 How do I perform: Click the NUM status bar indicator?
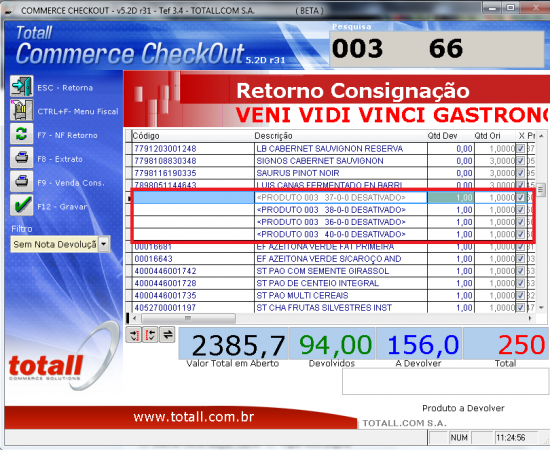(x=459, y=437)
